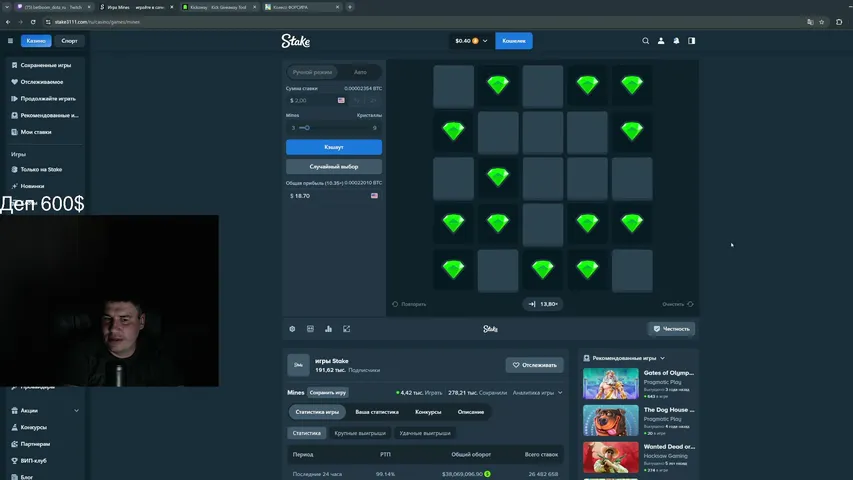853x480 pixels.
Task: Click the Stake logo in the header
Action: (x=295, y=41)
